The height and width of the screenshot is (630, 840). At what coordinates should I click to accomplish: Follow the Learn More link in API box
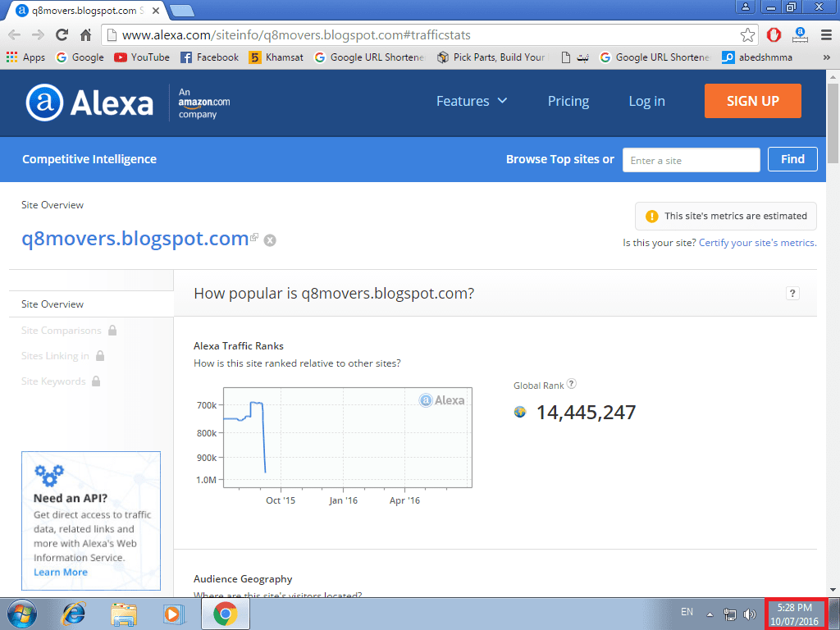61,572
